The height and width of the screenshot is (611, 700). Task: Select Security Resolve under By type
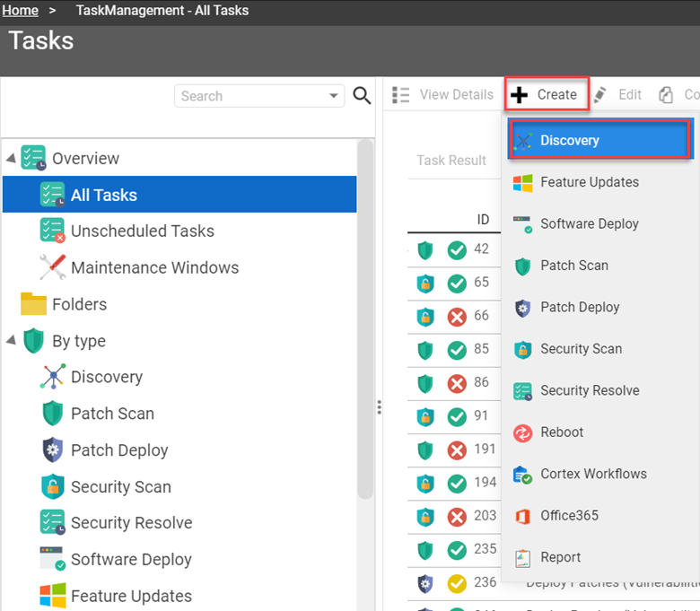coord(132,523)
